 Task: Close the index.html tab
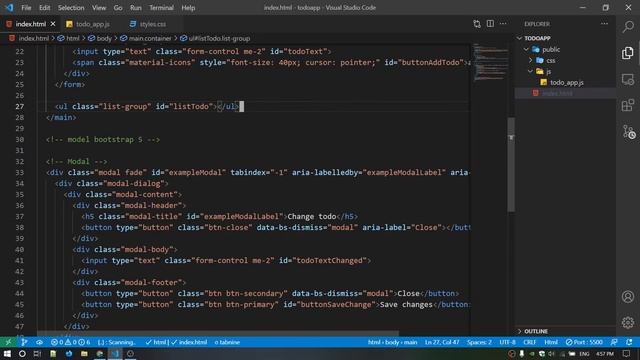[53, 24]
